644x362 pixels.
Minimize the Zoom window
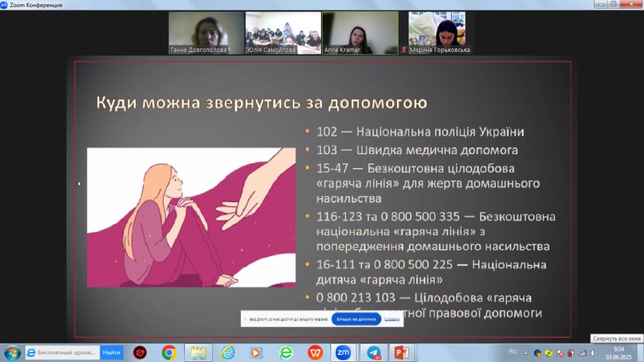[x=600, y=4]
